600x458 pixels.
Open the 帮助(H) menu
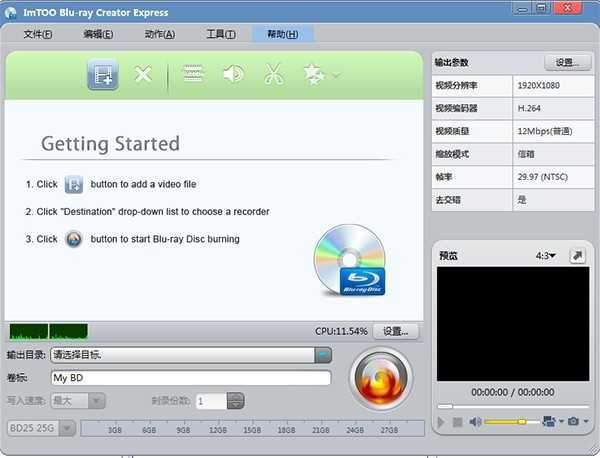283,34
